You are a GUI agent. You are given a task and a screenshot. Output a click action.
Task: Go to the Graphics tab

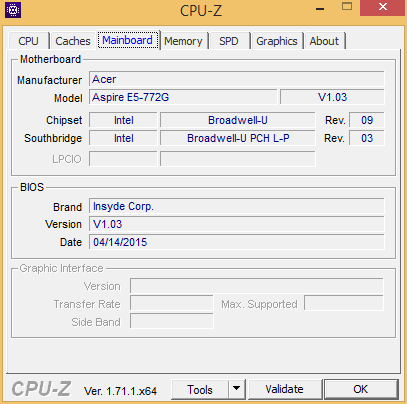coord(277,41)
